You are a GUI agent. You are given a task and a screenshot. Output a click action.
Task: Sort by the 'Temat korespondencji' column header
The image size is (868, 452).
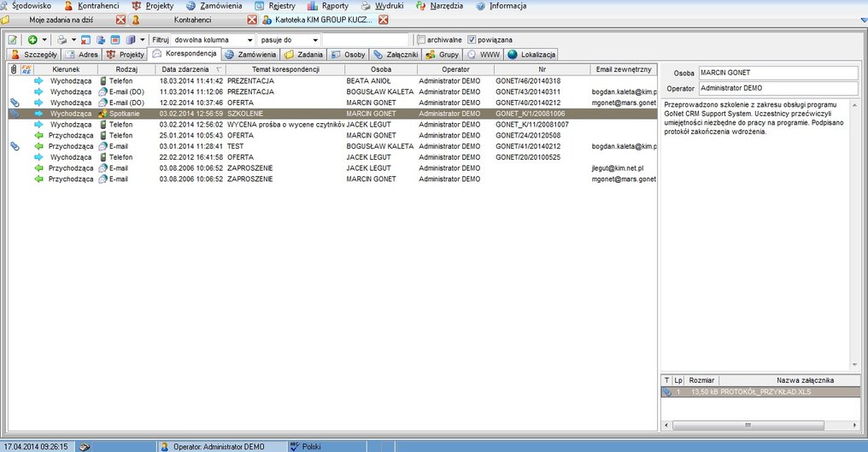click(285, 69)
